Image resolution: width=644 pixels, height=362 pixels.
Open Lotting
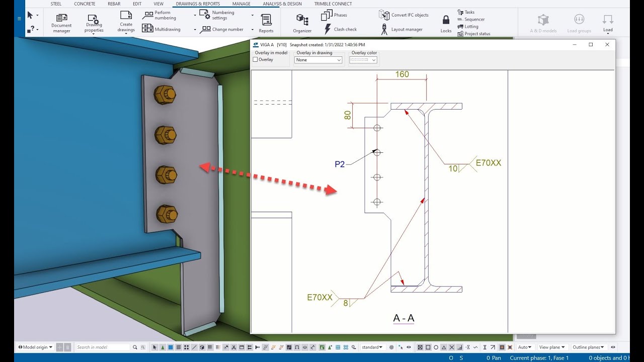(468, 27)
